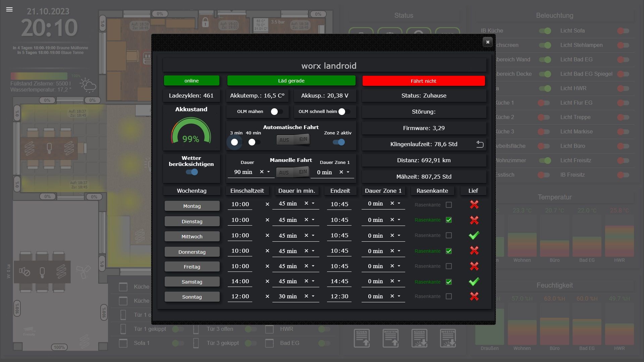Clear the Dauer Zone 1 manual value
Screen dimensions: 644x362
(x=341, y=172)
